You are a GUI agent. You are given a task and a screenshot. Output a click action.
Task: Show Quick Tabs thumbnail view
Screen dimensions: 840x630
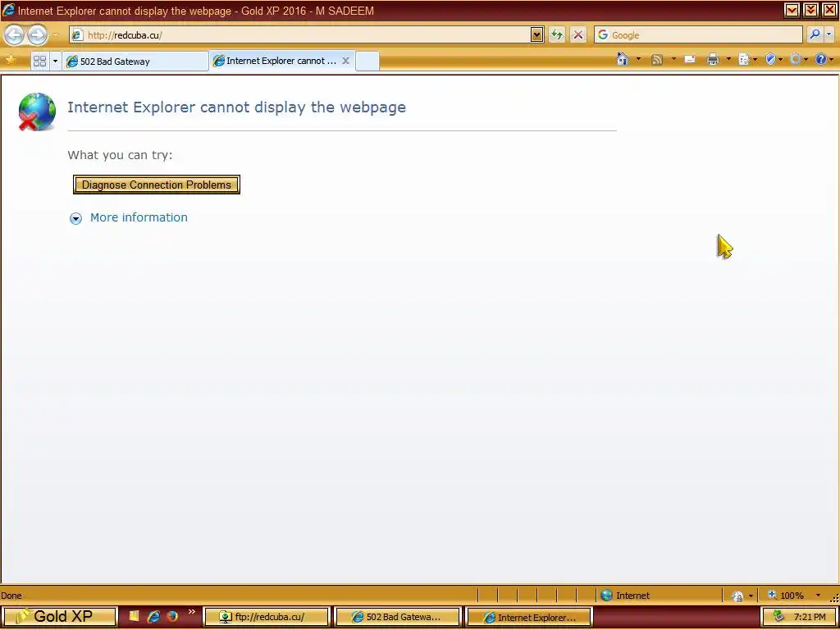coord(39,61)
